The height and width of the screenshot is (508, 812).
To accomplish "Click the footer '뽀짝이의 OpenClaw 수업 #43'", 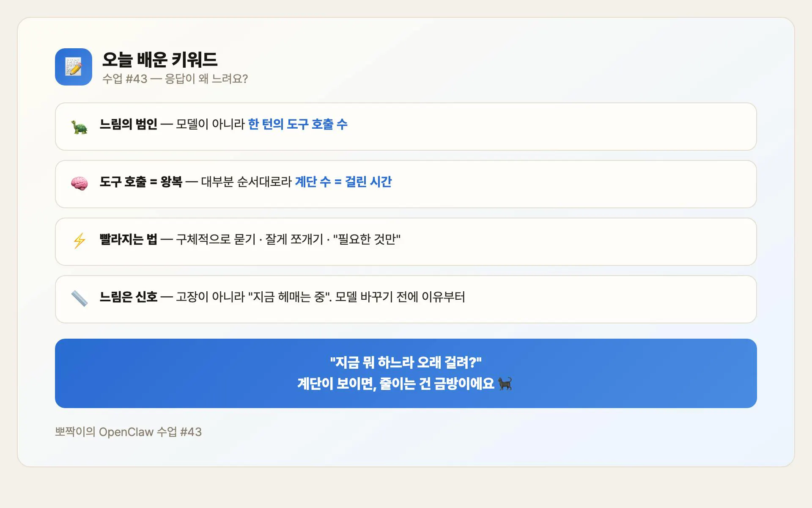I will 129,432.
